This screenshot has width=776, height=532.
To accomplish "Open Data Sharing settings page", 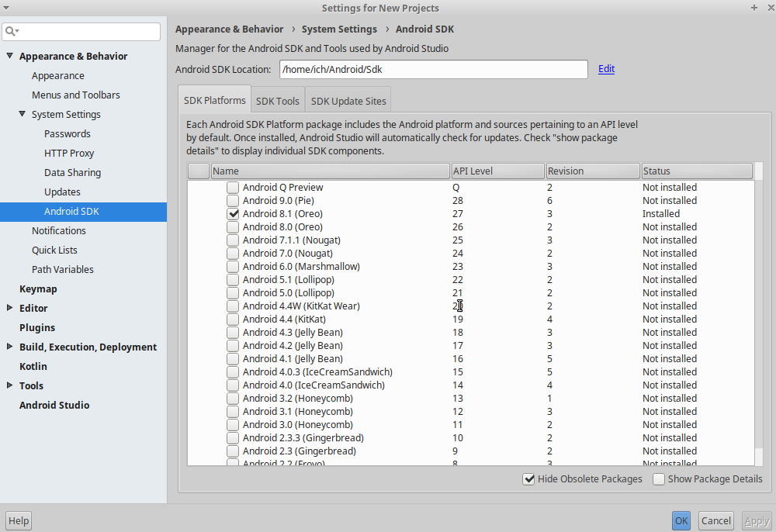I will click(x=72, y=173).
